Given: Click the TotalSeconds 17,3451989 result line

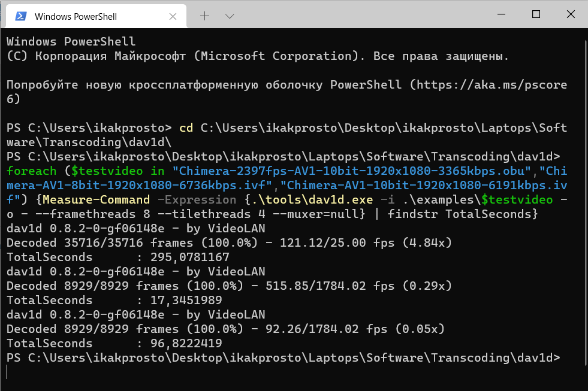Looking at the screenshot, I should tap(114, 300).
